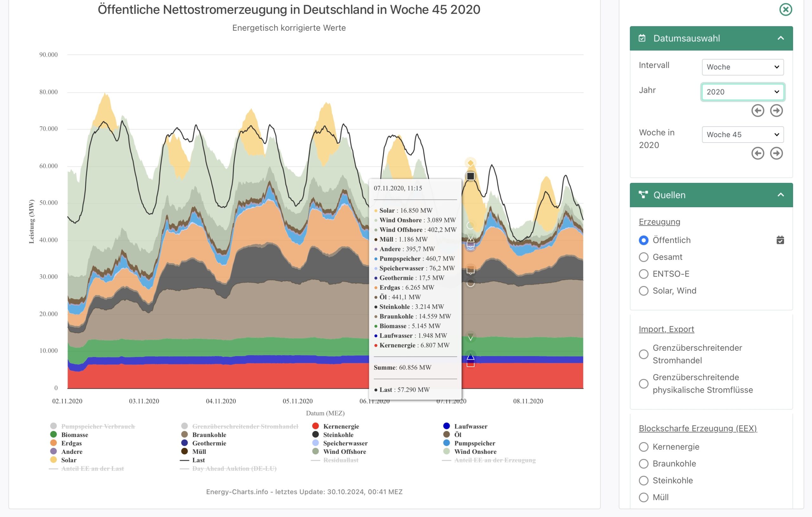The width and height of the screenshot is (812, 517).
Task: Click next week arrow button
Action: (x=776, y=153)
